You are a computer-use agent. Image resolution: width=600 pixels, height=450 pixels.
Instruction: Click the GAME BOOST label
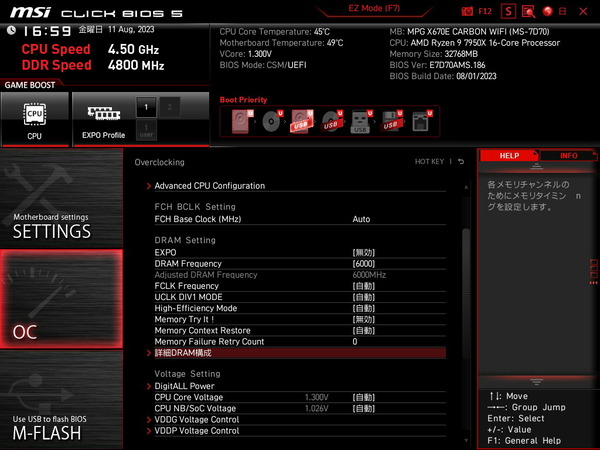[30, 85]
